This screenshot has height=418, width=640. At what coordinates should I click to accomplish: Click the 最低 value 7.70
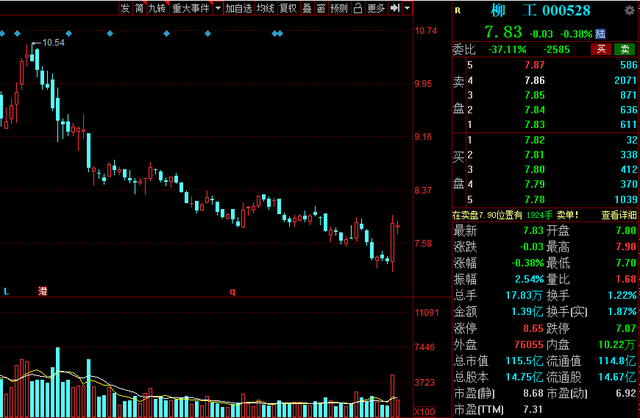(x=626, y=263)
